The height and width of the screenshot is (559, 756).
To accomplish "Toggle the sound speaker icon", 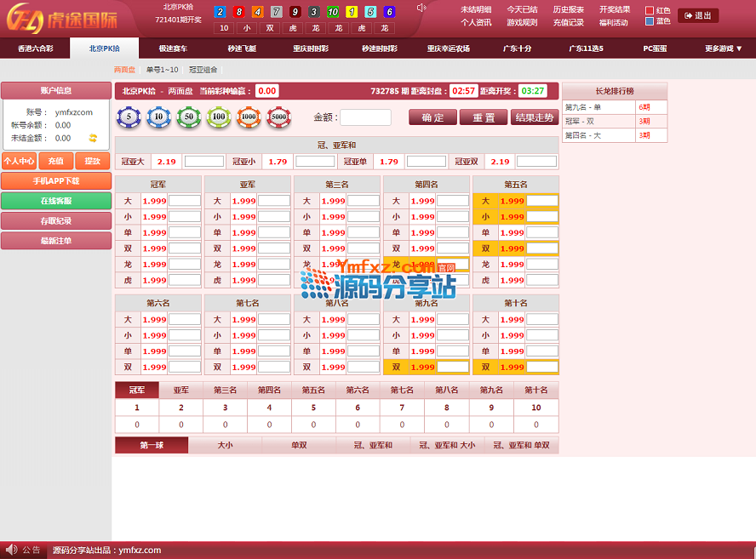I will click(421, 9).
